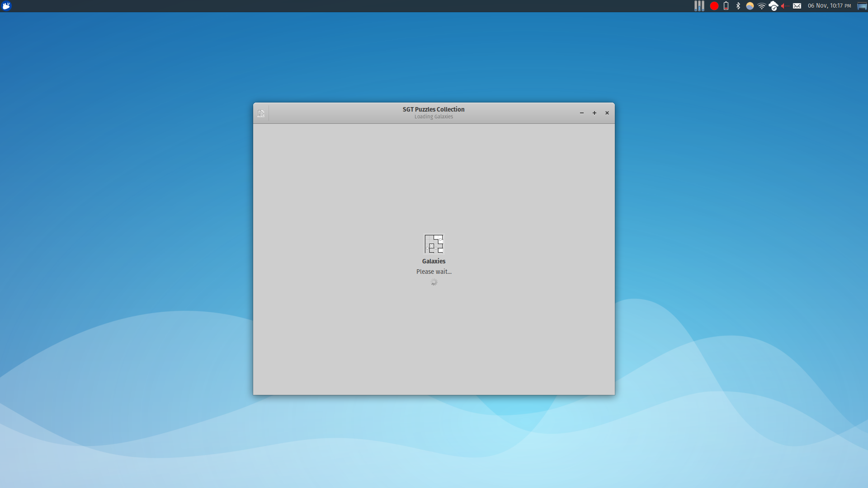Click the Galaxies puzzle icon
The height and width of the screenshot is (488, 868).
434,244
